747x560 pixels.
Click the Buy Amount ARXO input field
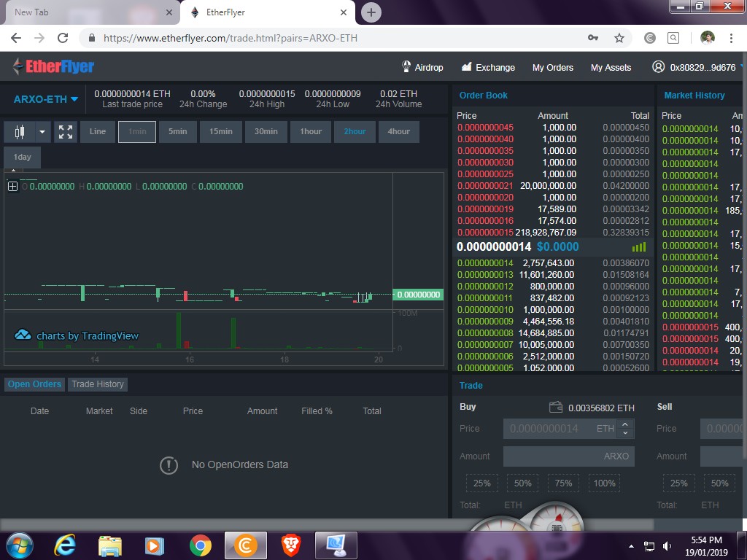pos(569,456)
